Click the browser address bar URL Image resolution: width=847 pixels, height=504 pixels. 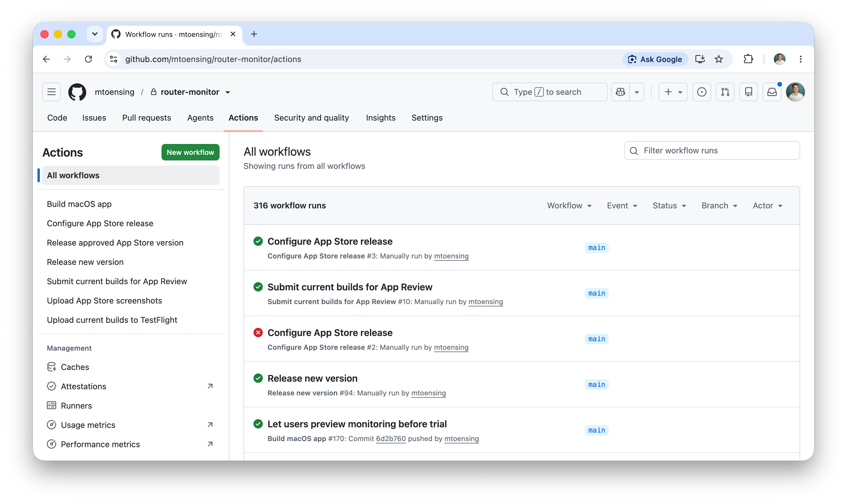pos(213,59)
